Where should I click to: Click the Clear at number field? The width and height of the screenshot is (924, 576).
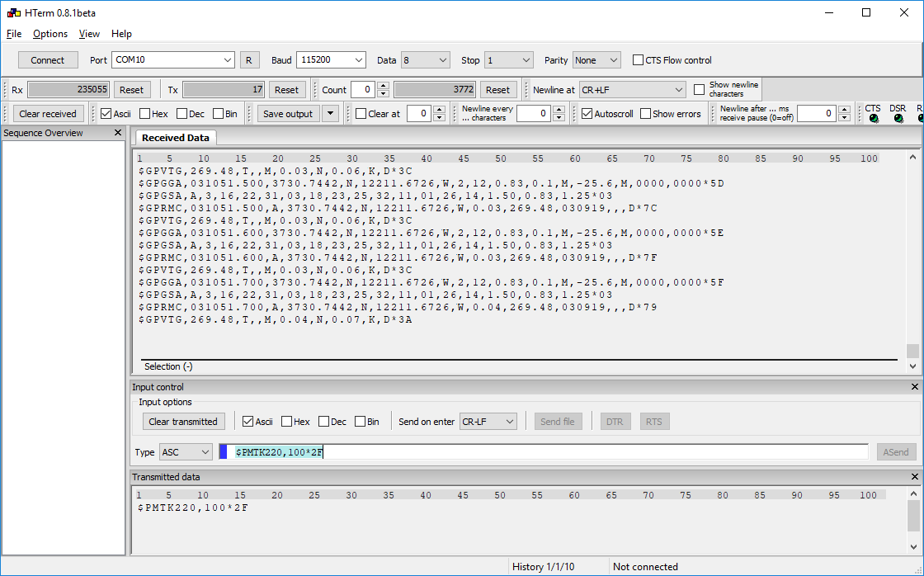[419, 114]
